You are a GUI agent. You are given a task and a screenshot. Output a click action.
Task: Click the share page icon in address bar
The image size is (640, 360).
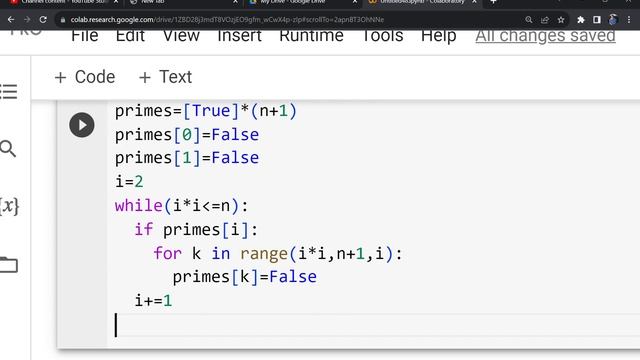(544, 20)
